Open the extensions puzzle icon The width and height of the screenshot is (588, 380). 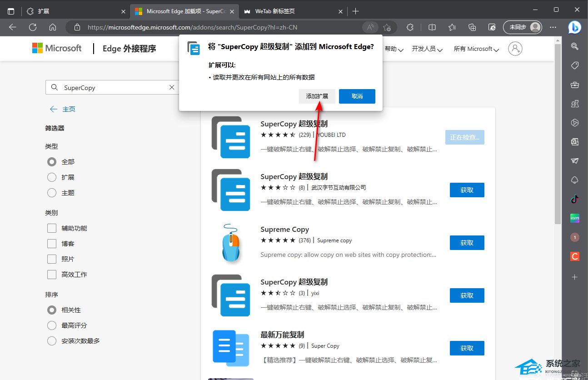410,27
